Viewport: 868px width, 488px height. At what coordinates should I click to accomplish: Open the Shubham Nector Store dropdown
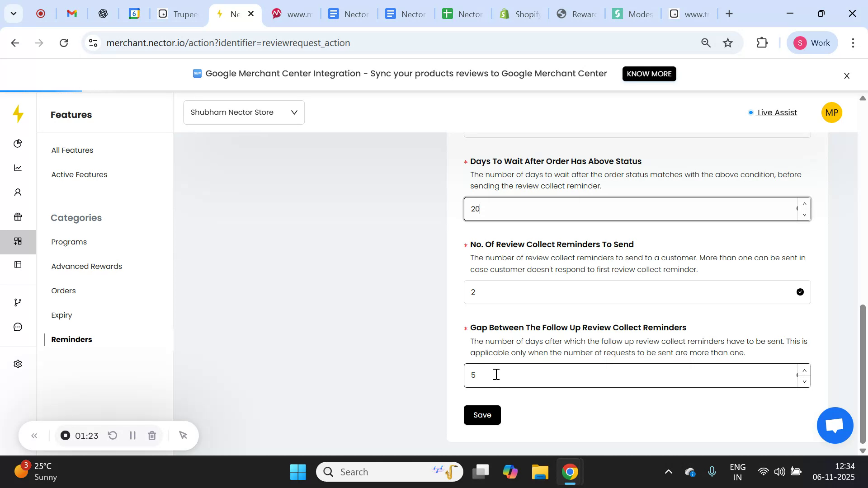(244, 112)
